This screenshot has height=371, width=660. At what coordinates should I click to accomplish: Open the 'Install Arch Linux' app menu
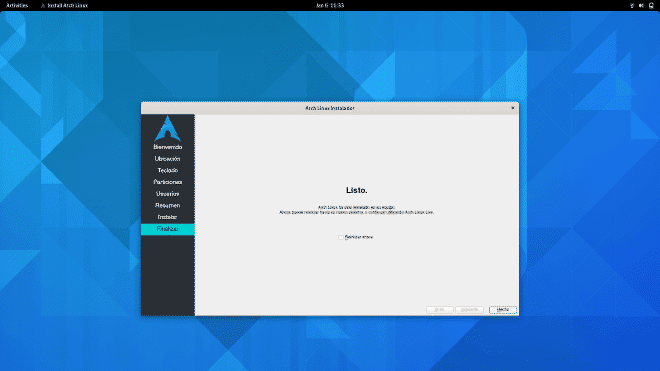click(x=64, y=5)
